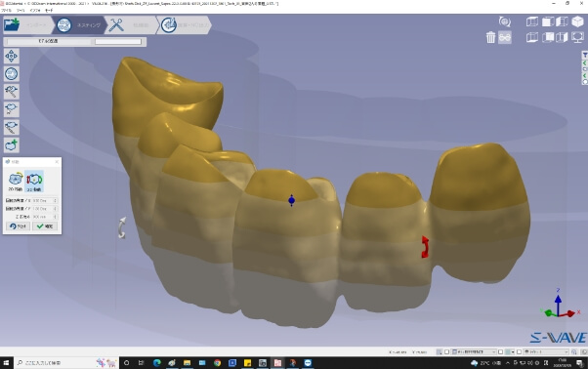Select the part pick tool with cursor icon

(x=12, y=109)
